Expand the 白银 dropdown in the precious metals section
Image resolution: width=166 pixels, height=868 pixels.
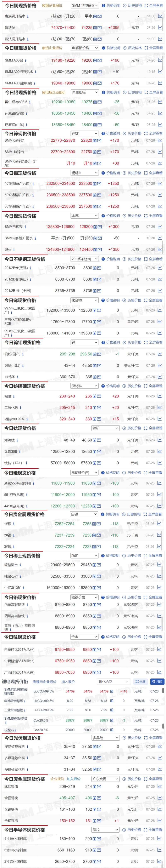[84, 515]
